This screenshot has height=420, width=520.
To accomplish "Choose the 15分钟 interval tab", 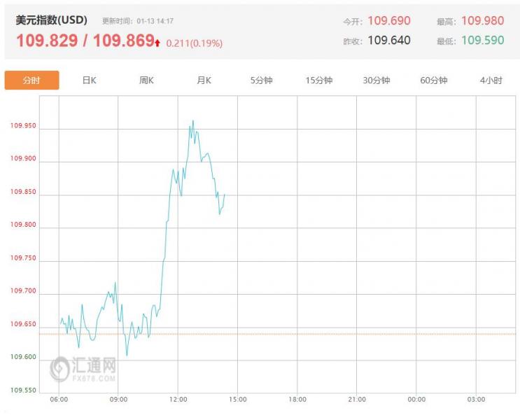I will point(319,80).
